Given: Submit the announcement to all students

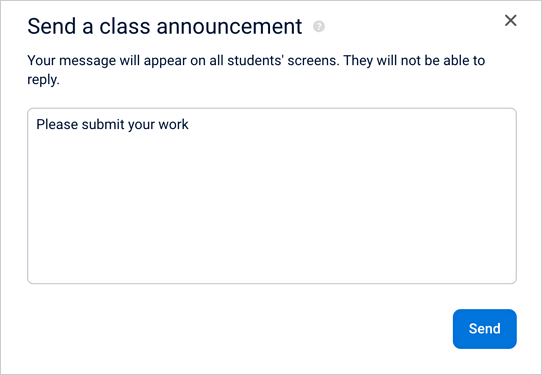Looking at the screenshot, I should click(x=485, y=329).
